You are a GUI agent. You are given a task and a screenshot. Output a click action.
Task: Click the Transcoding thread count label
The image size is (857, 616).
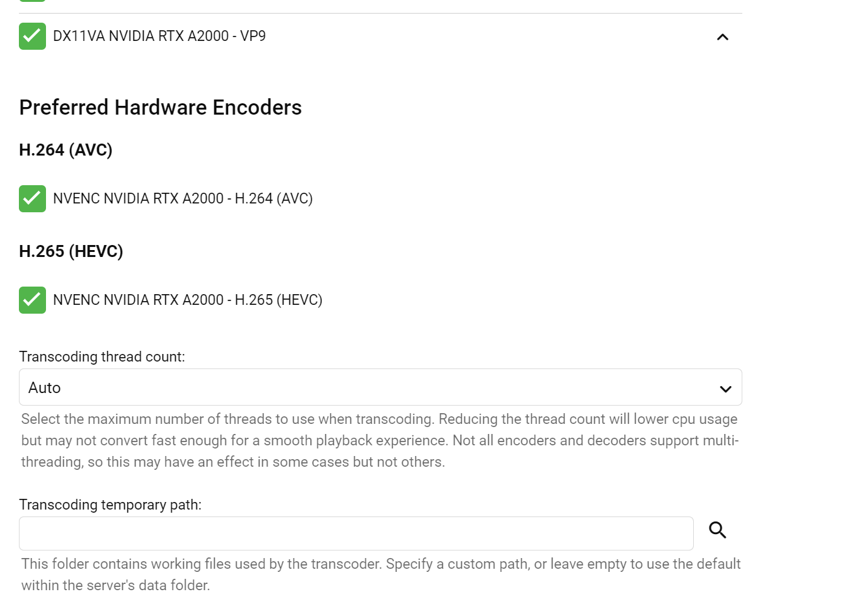tap(102, 356)
